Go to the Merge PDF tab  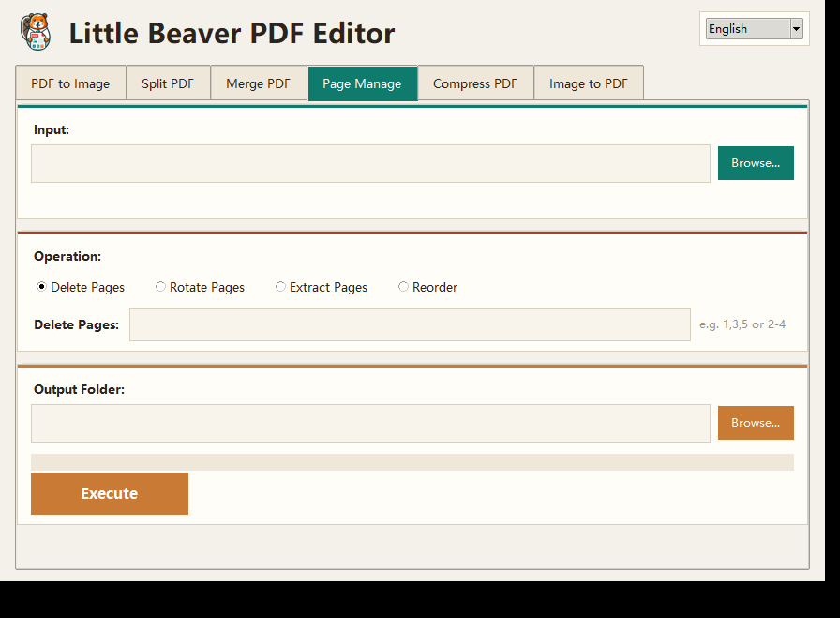pos(258,83)
